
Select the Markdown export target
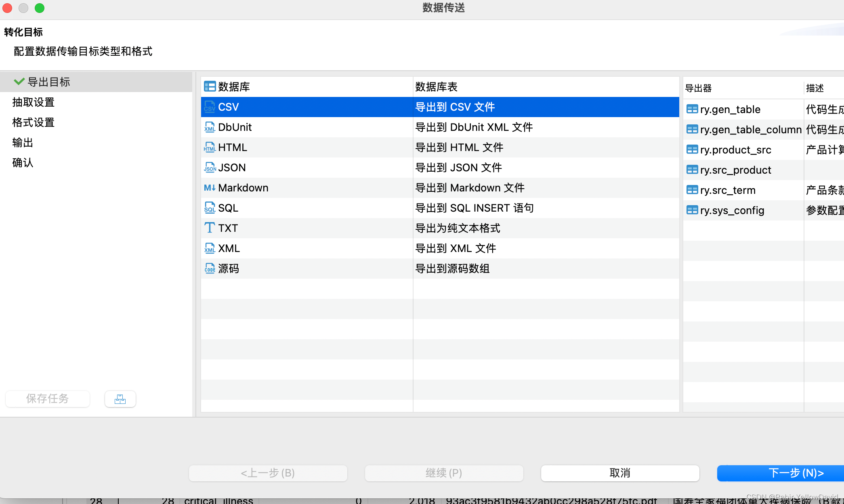(440, 188)
